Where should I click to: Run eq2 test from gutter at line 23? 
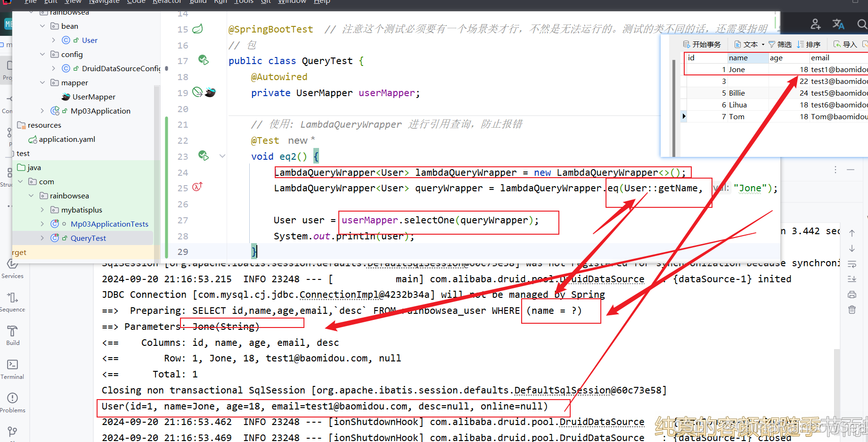tap(204, 156)
